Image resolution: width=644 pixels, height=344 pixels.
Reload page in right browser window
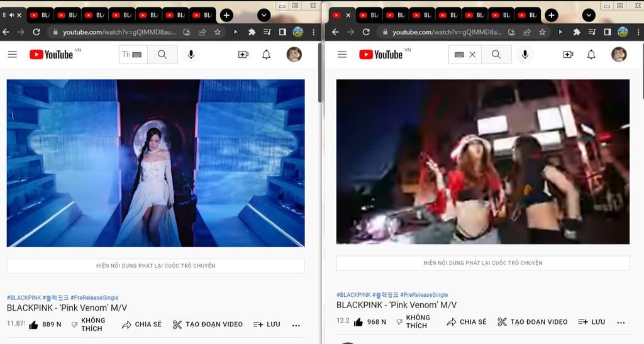coord(366,31)
